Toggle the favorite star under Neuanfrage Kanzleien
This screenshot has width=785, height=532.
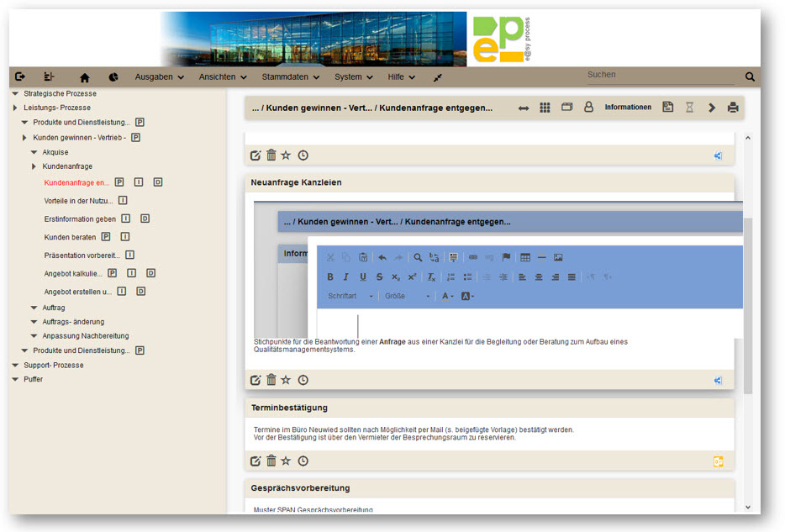(286, 380)
